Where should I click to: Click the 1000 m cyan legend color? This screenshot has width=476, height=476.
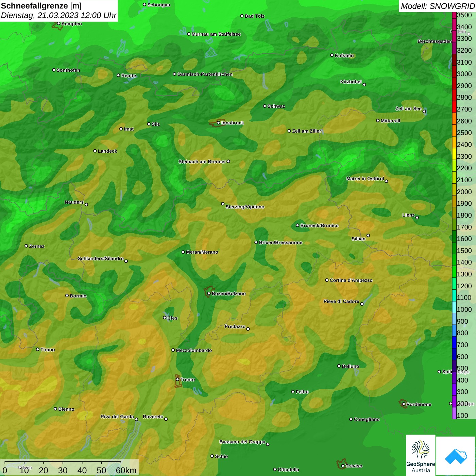[x=454, y=307]
